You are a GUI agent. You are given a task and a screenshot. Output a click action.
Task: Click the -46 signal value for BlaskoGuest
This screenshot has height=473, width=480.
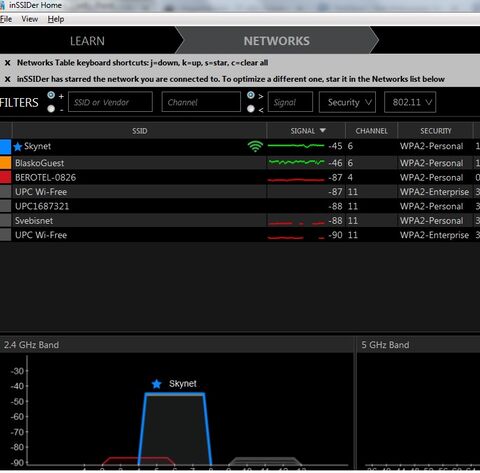coord(335,163)
